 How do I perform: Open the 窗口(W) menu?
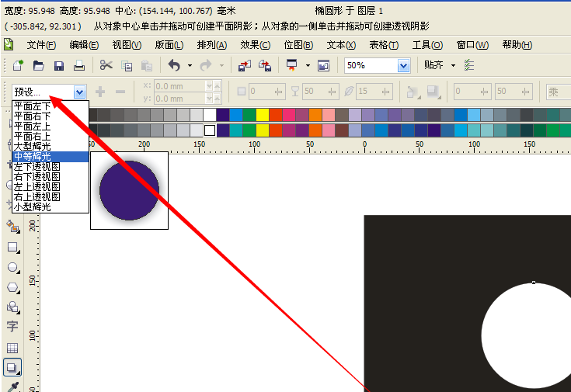(472, 45)
